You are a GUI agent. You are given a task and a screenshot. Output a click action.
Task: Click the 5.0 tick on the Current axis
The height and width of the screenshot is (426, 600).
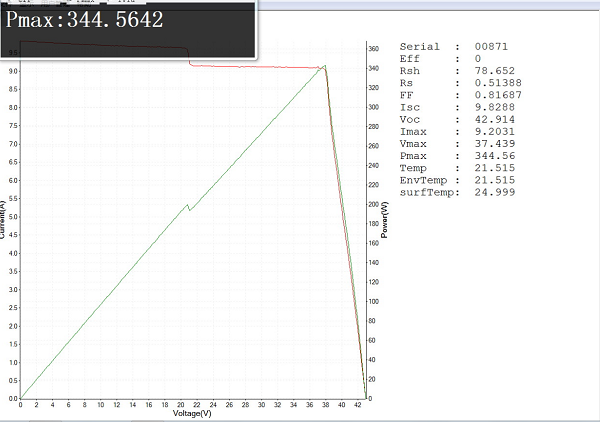[x=13, y=217]
